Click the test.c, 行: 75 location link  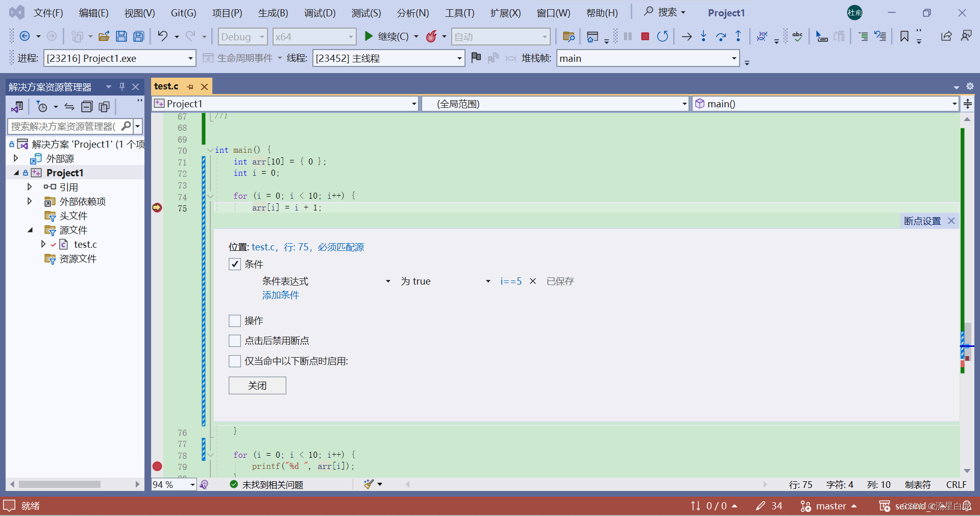[x=308, y=247]
